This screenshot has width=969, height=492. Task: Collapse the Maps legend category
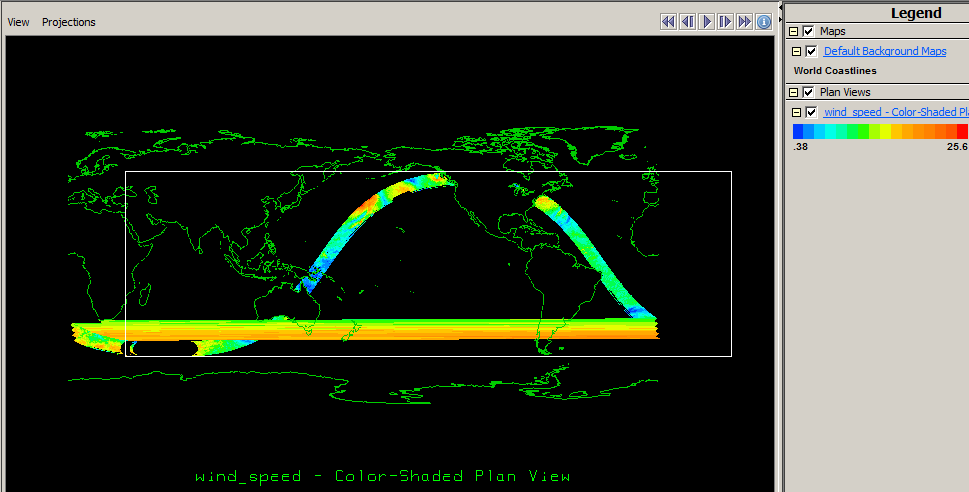[x=793, y=31]
